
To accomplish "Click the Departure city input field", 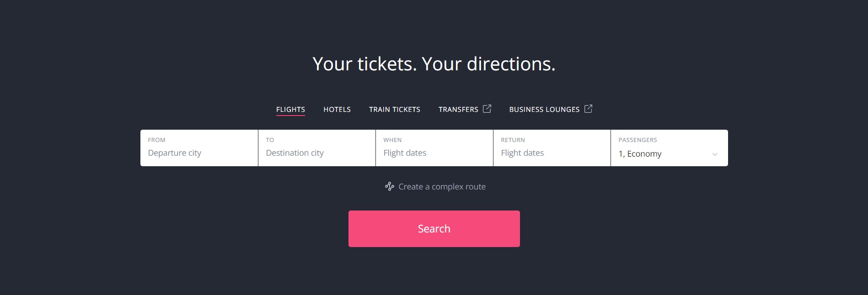I will tap(199, 153).
